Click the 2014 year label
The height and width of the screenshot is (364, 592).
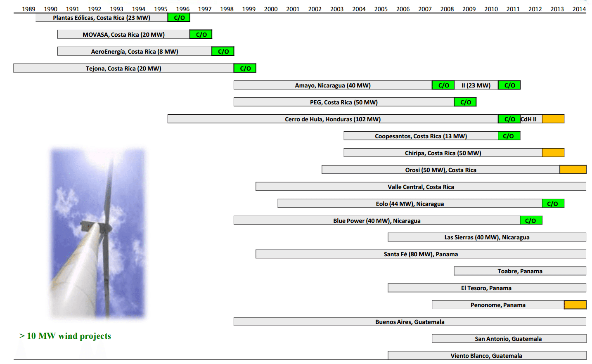[x=579, y=9]
